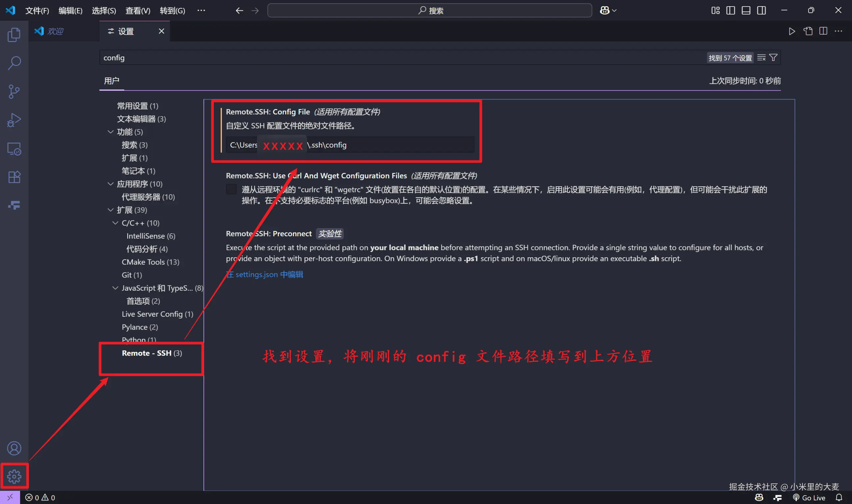Select 文本编辑器 (3) in settings tree
The height and width of the screenshot is (504, 852).
(x=141, y=119)
